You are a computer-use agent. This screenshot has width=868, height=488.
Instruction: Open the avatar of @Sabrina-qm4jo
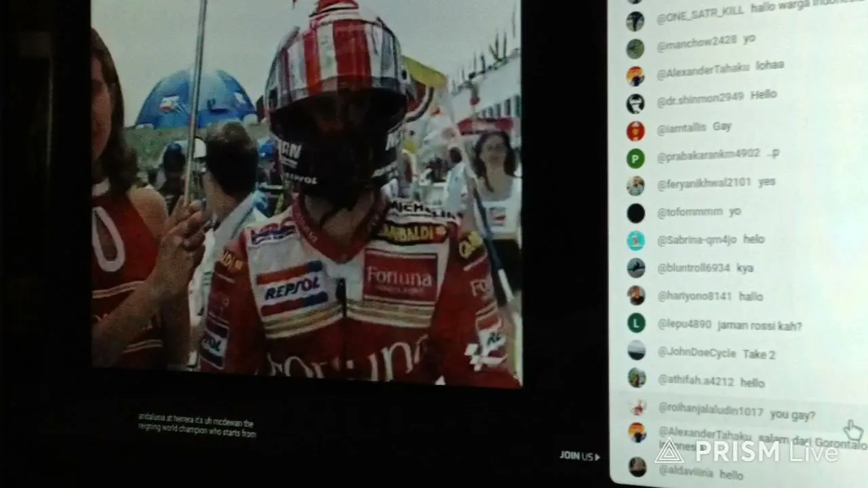pyautogui.click(x=635, y=241)
